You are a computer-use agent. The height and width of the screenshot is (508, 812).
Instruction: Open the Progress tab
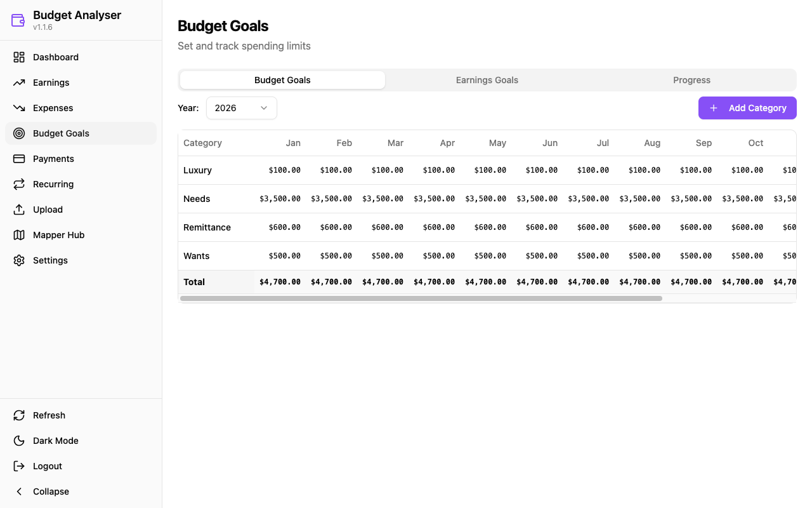click(x=691, y=80)
